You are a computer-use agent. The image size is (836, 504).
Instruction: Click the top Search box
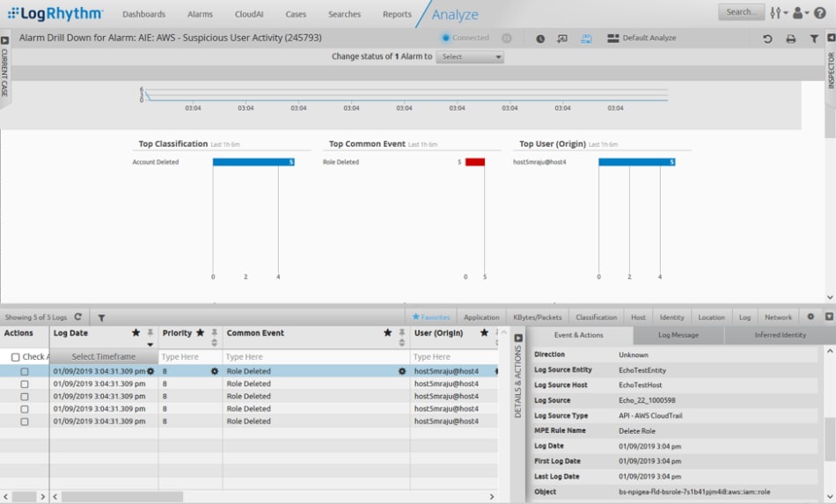(741, 12)
